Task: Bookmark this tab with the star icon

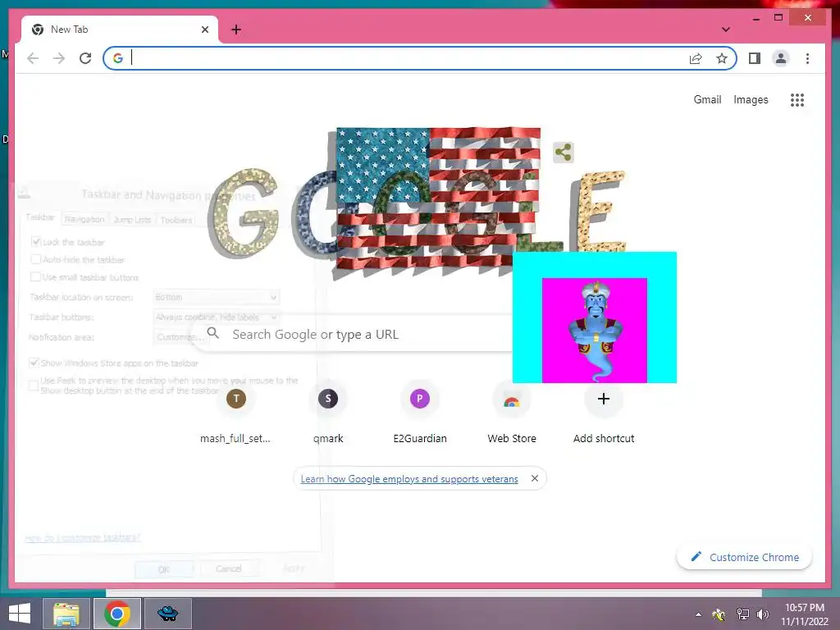Action: tap(722, 58)
